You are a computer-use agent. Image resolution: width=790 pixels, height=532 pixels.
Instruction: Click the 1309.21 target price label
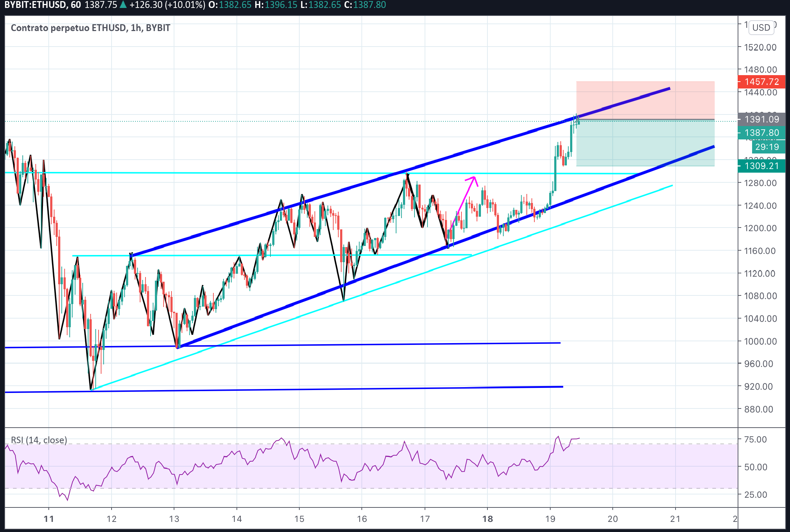click(762, 166)
